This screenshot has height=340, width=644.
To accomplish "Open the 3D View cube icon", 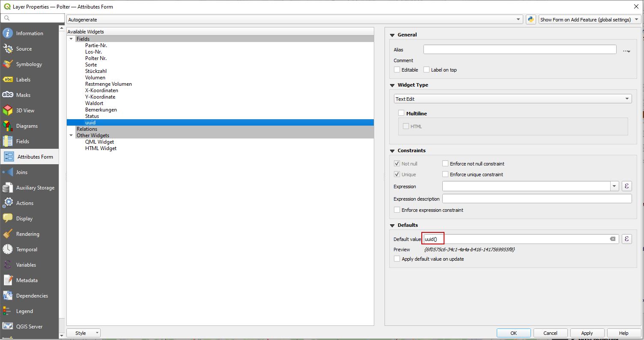I will click(8, 111).
